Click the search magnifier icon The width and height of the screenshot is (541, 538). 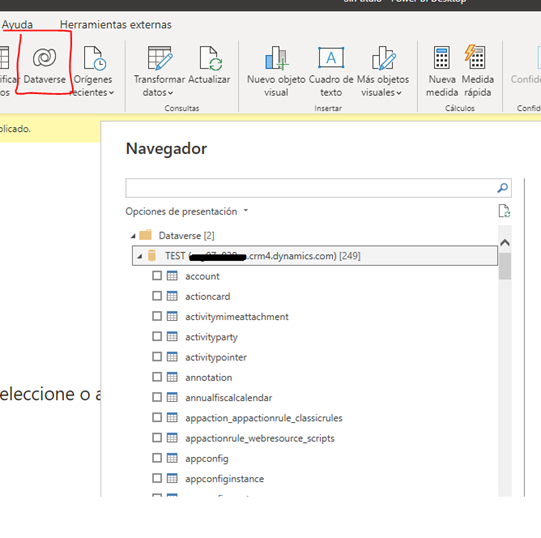coord(502,188)
